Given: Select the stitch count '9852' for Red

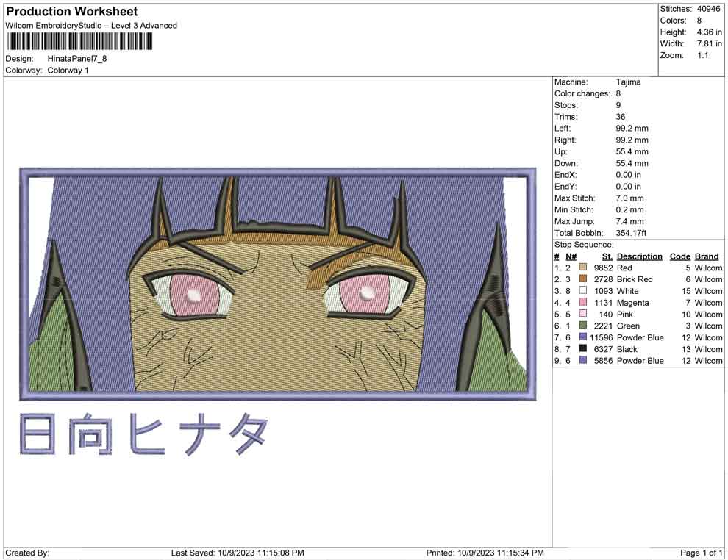Looking at the screenshot, I should [x=603, y=268].
